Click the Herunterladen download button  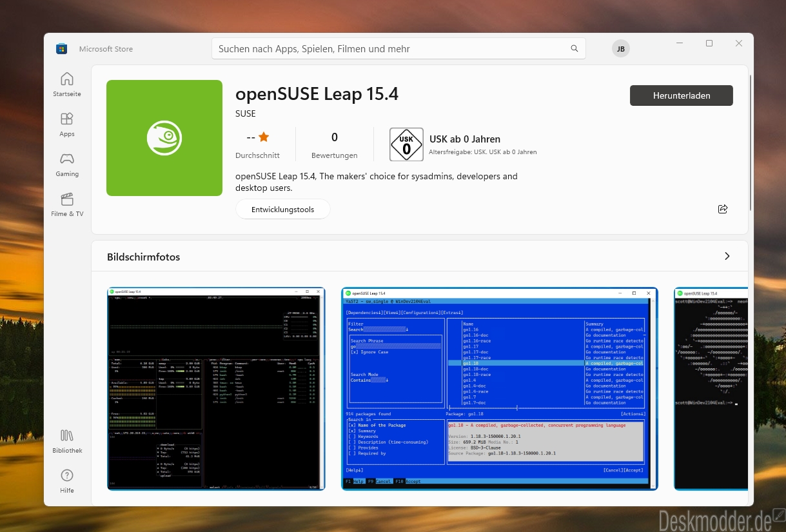pos(682,95)
